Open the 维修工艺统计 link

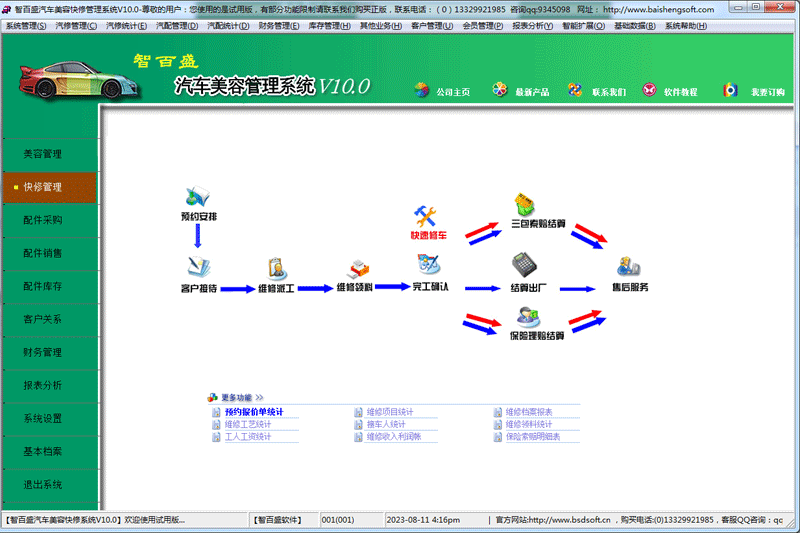(248, 424)
